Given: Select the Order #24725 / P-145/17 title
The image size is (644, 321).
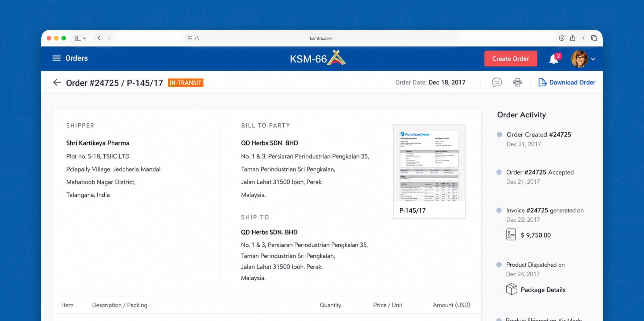Looking at the screenshot, I should (115, 83).
